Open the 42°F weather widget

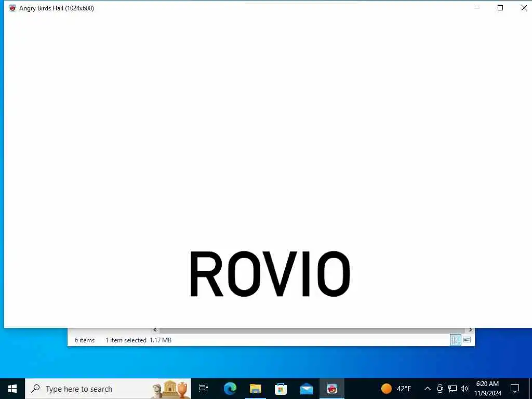(395, 389)
